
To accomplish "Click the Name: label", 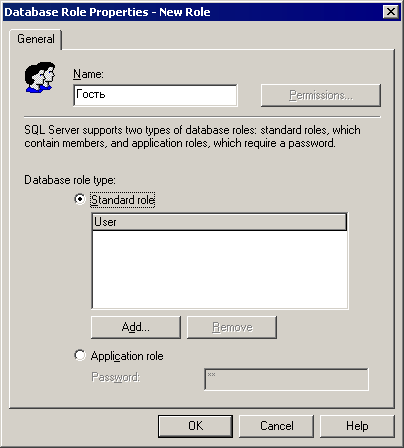I will point(88,74).
